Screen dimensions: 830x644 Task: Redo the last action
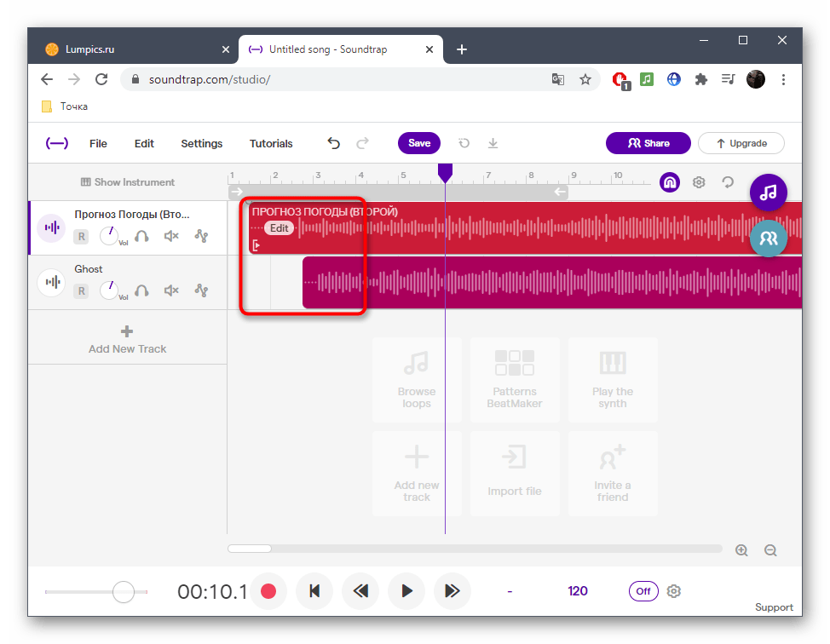(363, 143)
